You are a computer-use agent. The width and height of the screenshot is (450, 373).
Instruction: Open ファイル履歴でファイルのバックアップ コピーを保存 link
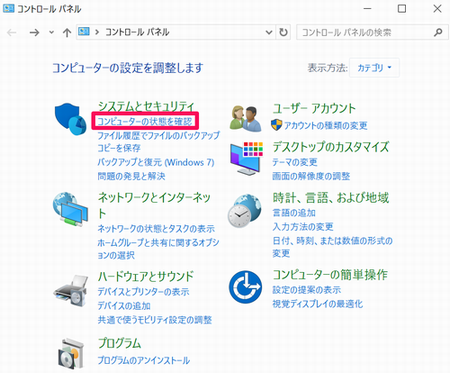click(158, 142)
